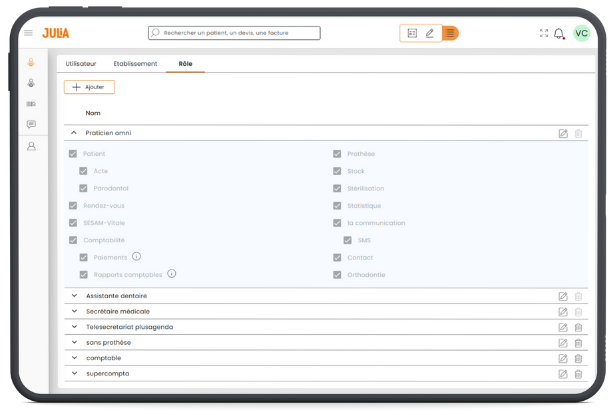Enter fullscreen with the expand icon
This screenshot has height=410, width=615.
[544, 33]
